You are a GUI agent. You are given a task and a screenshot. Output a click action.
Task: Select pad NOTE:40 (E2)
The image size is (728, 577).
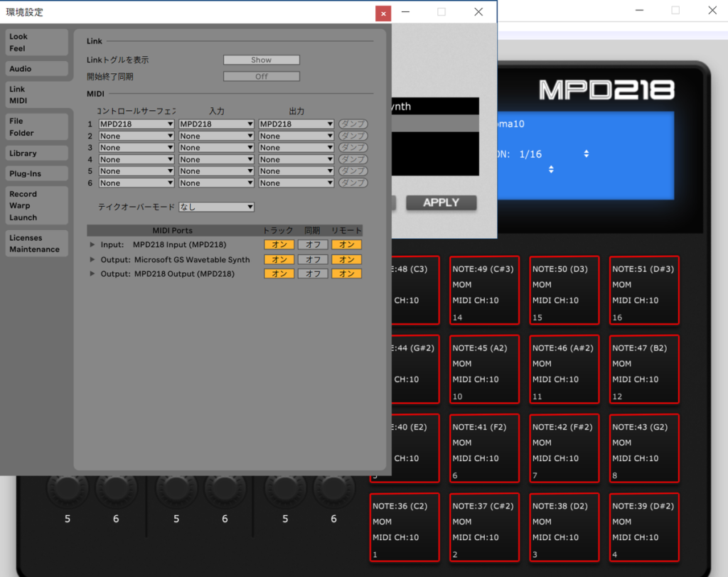415,448
